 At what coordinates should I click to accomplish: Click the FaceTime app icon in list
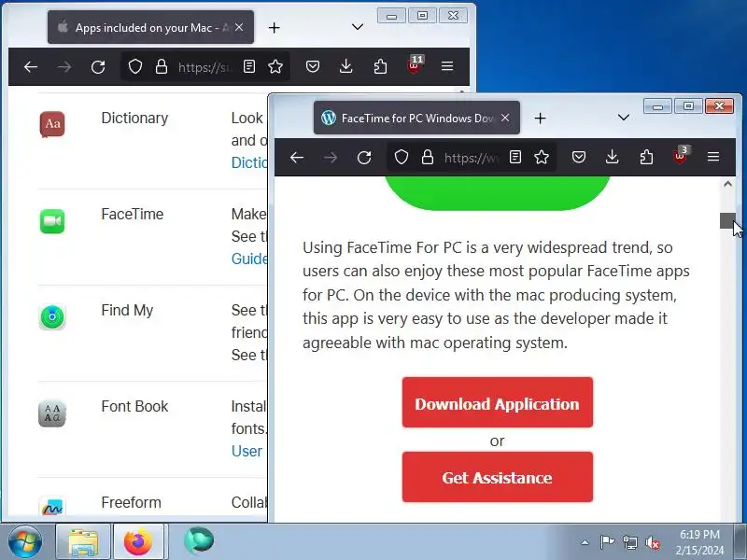[x=52, y=221]
